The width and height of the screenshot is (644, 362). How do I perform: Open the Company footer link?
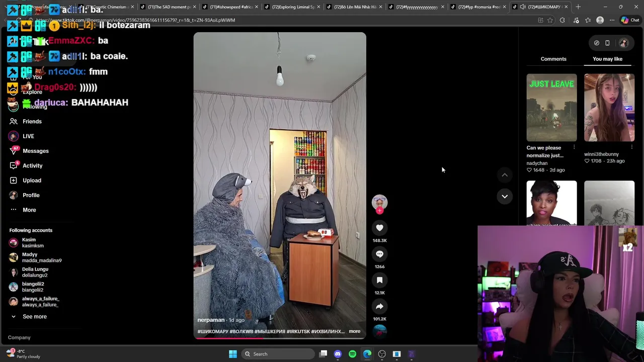click(19, 337)
